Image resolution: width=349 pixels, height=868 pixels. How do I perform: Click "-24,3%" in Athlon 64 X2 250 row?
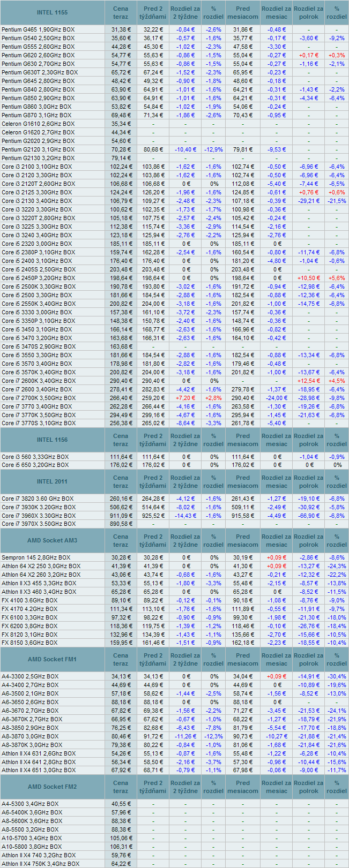coord(337,566)
